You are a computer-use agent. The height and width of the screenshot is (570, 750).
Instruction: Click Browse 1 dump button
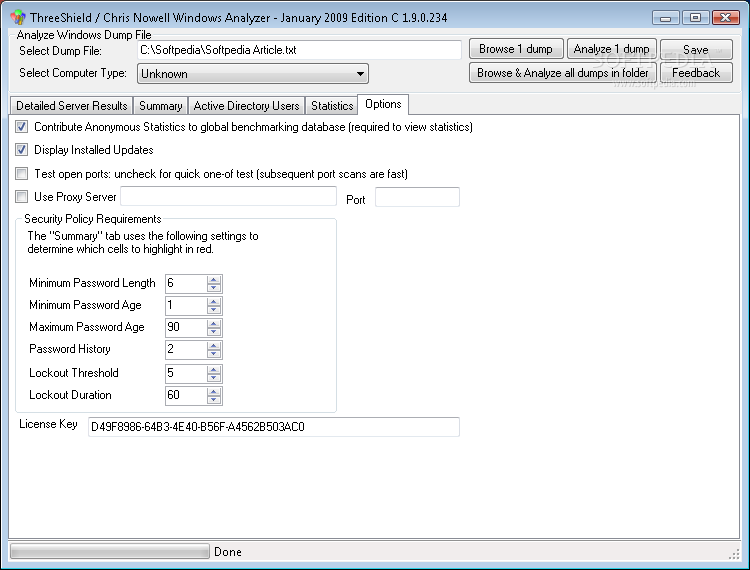pos(516,49)
